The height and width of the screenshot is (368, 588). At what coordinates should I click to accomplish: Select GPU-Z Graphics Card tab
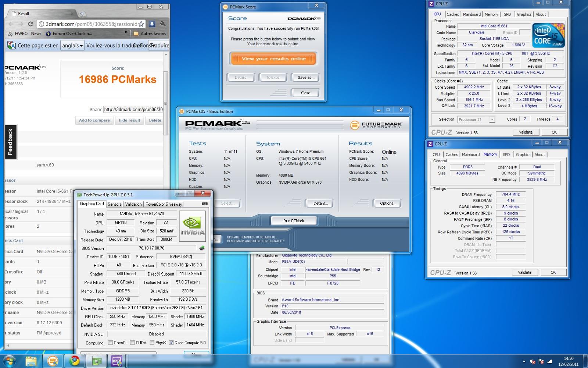tap(92, 204)
